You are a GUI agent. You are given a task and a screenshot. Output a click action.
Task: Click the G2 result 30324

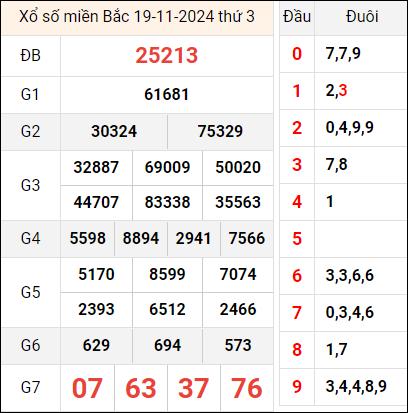(114, 131)
